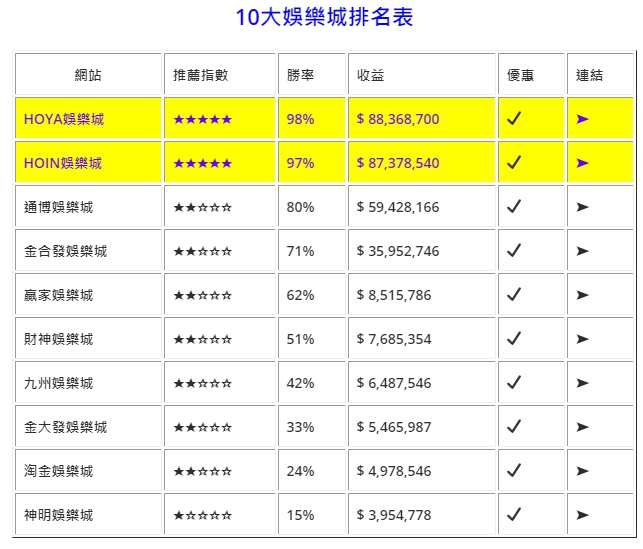Go to 神明娛樂城 via arrow icon
Screen dimensions: 643x549
point(583,515)
